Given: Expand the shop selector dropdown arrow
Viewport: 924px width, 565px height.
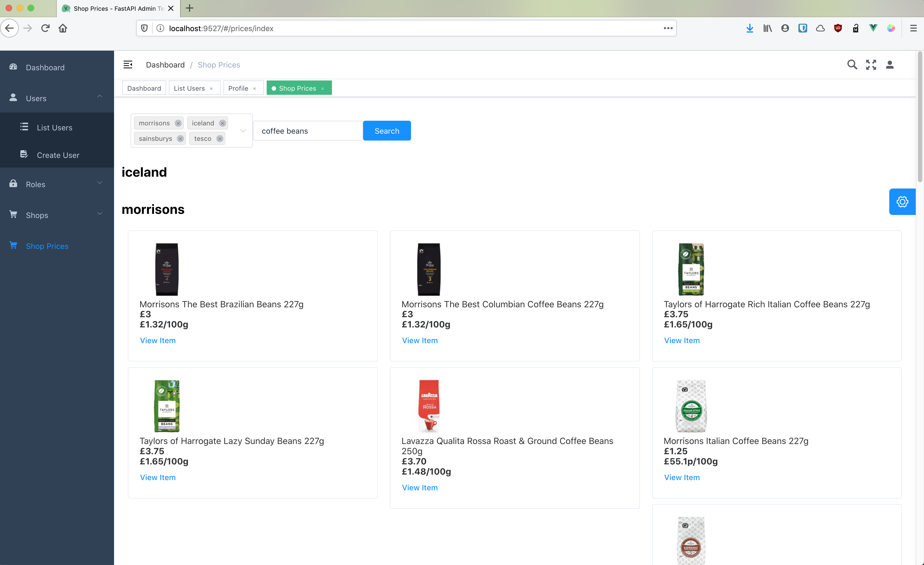Looking at the screenshot, I should pos(243,131).
